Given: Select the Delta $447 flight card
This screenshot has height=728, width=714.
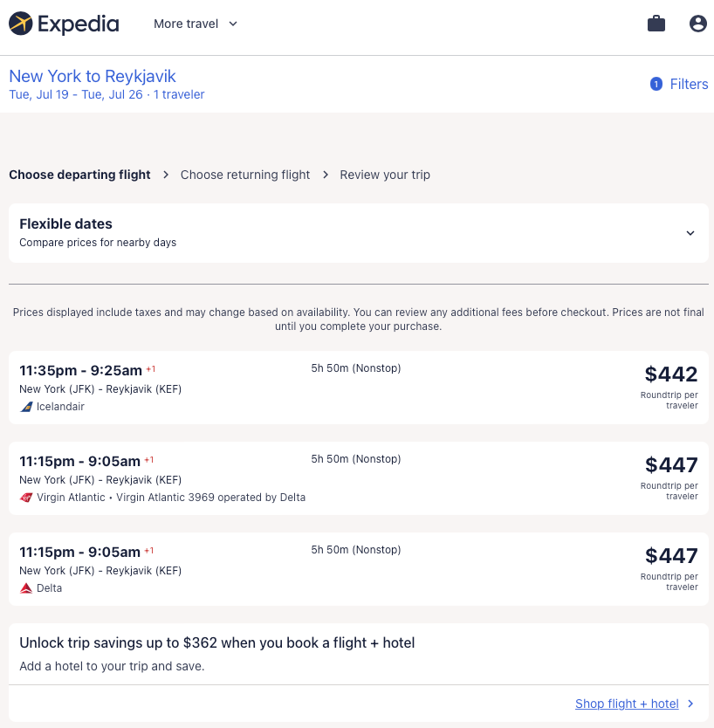Looking at the screenshot, I should [x=358, y=569].
